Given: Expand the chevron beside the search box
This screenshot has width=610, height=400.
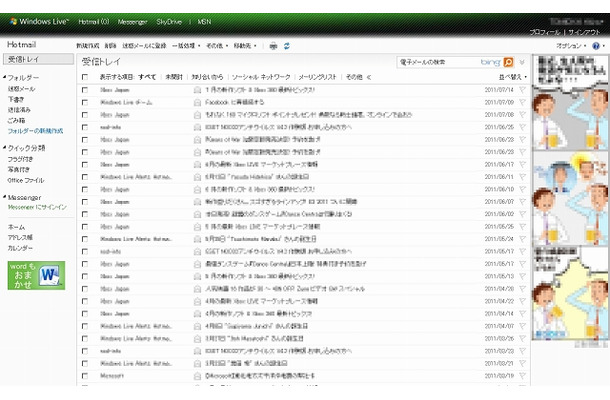Looking at the screenshot, I should [x=522, y=62].
